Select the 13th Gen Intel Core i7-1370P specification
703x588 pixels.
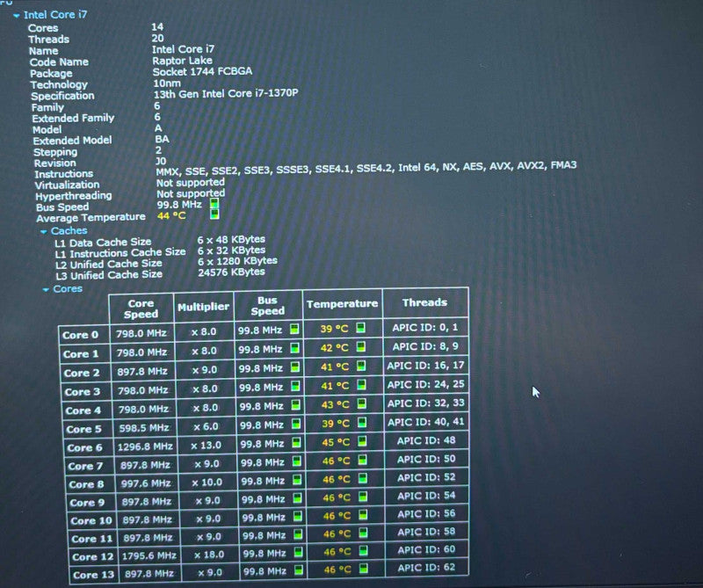pyautogui.click(x=226, y=94)
